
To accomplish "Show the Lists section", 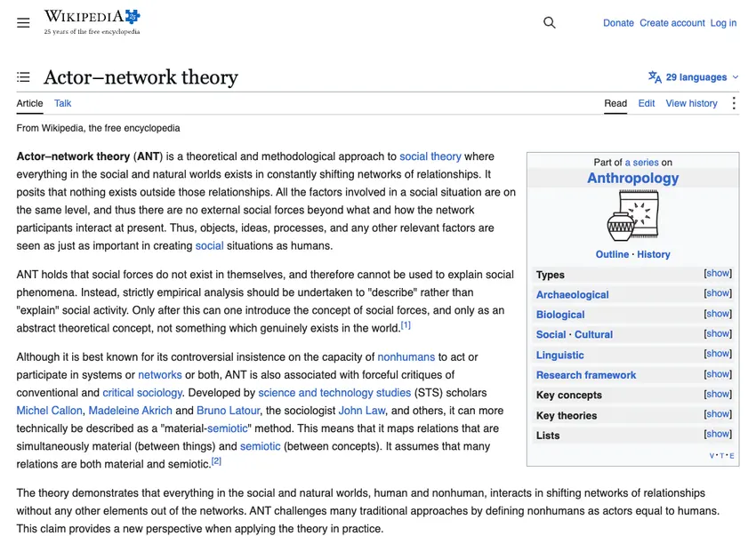I will [718, 434].
